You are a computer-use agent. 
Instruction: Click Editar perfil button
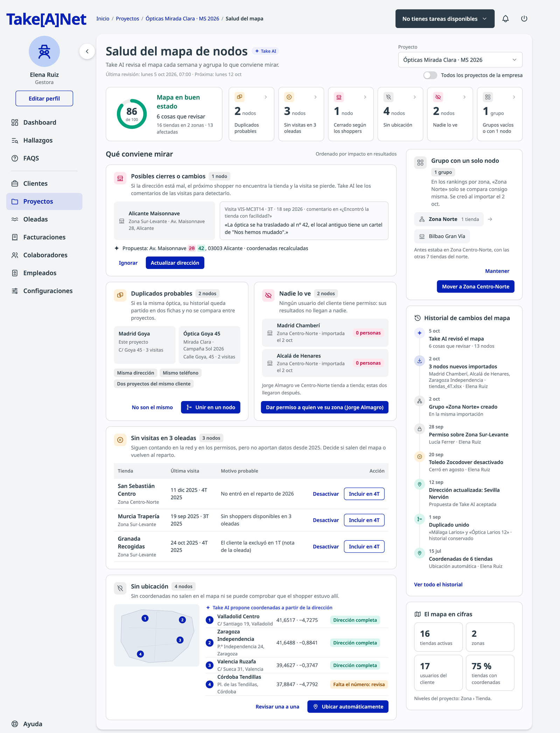click(44, 98)
